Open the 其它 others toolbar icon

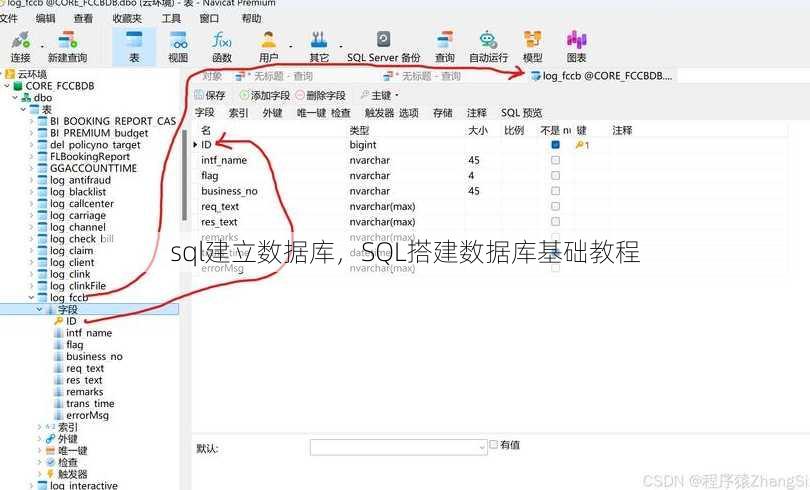click(x=319, y=46)
